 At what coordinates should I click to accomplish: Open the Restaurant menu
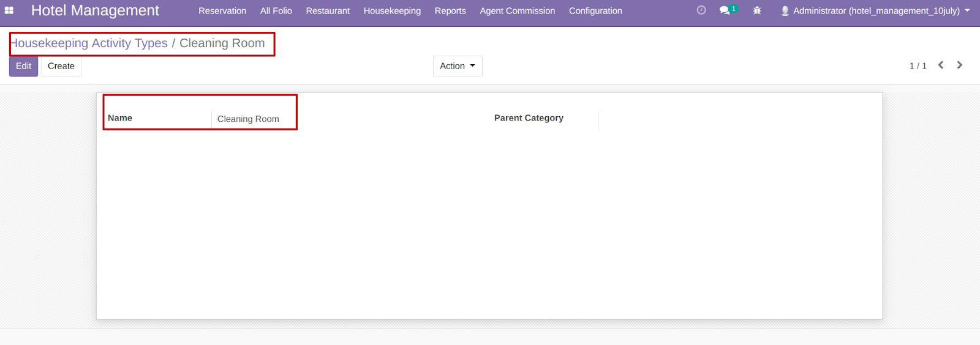point(328,11)
